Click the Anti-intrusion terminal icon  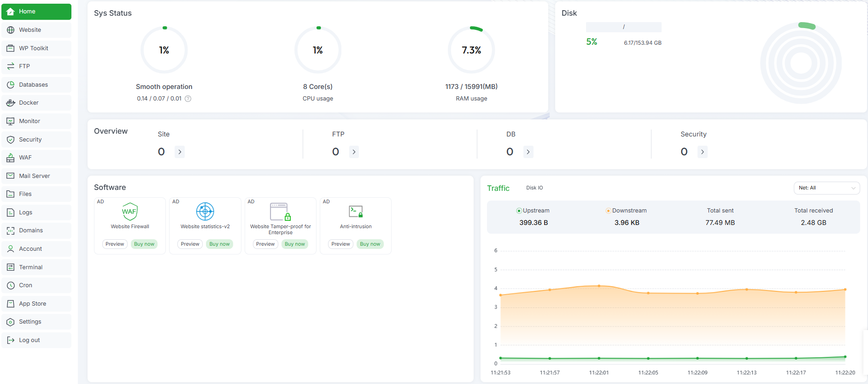click(x=356, y=212)
